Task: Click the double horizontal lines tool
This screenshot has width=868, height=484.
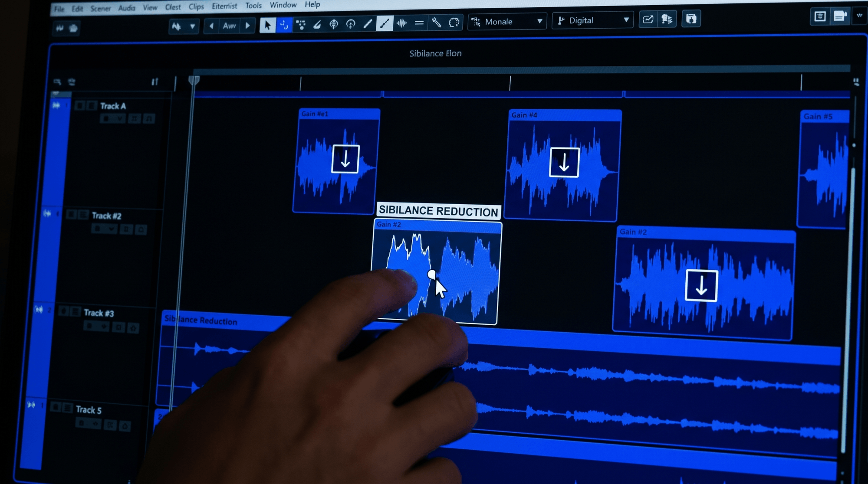Action: click(x=419, y=23)
